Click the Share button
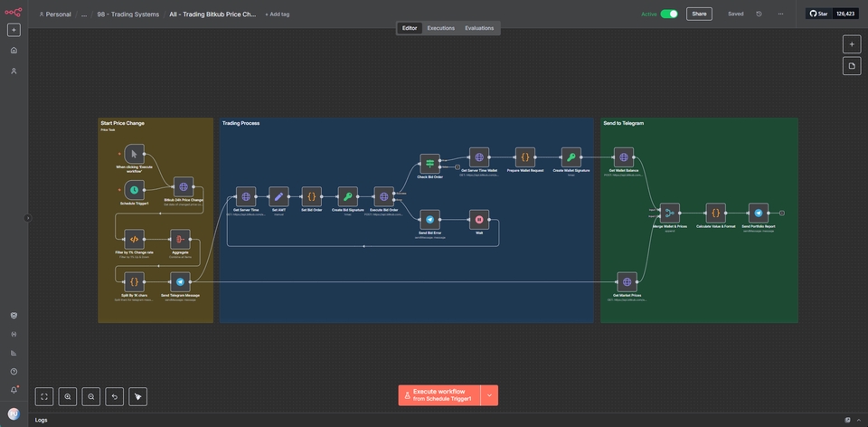Image resolution: width=868 pixels, height=427 pixels. (699, 14)
